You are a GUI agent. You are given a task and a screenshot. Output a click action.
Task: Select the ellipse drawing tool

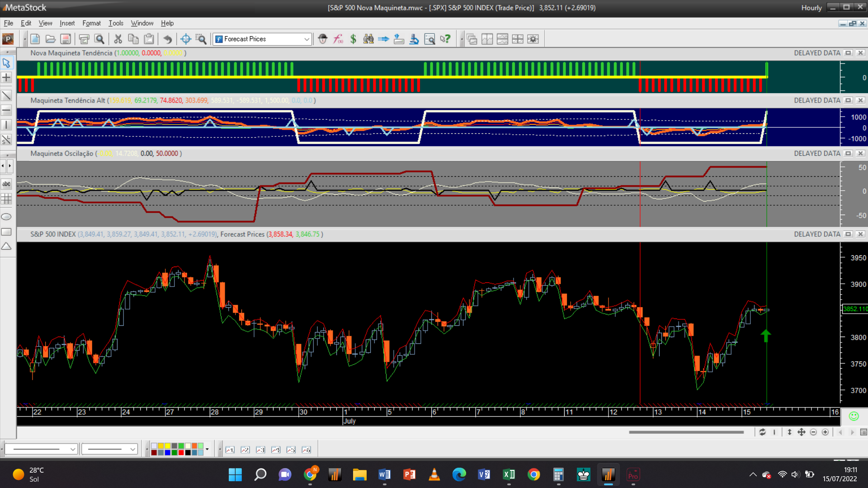[6, 217]
